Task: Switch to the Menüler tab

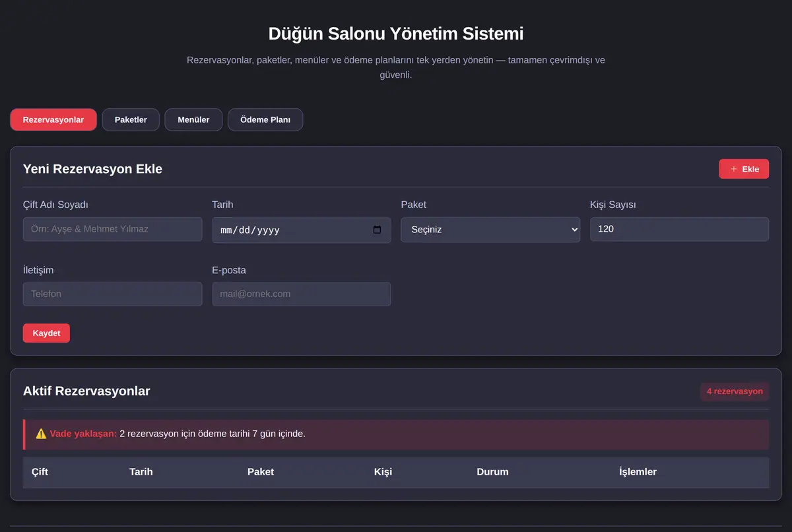Action: tap(193, 119)
